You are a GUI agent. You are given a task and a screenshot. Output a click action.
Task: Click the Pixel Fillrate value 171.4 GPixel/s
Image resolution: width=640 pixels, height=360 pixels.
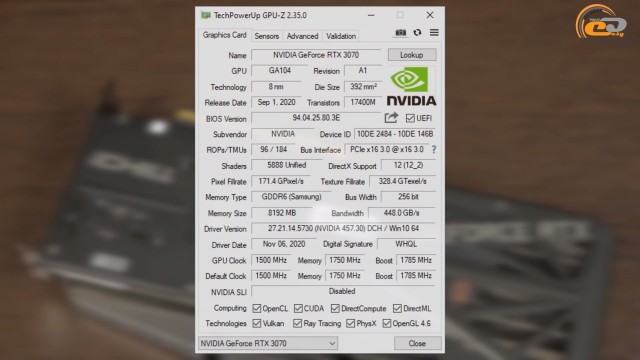click(x=281, y=181)
